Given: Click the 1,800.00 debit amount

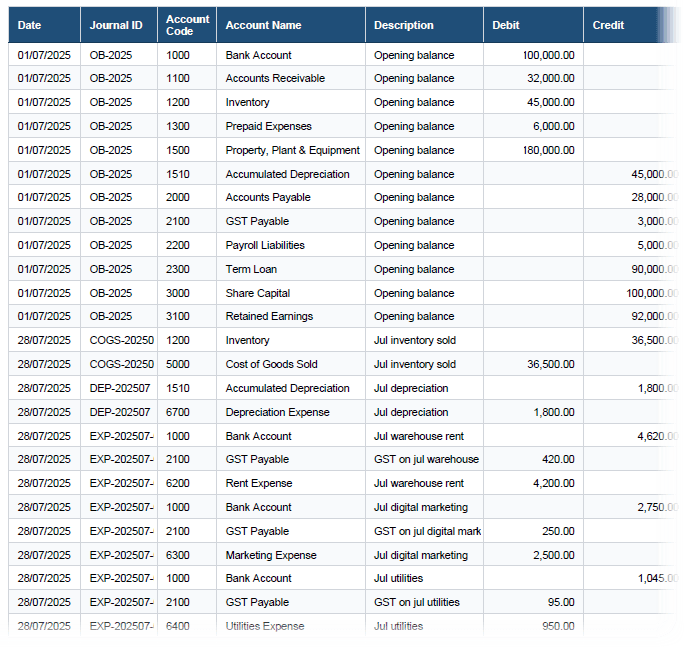Looking at the screenshot, I should [x=554, y=412].
